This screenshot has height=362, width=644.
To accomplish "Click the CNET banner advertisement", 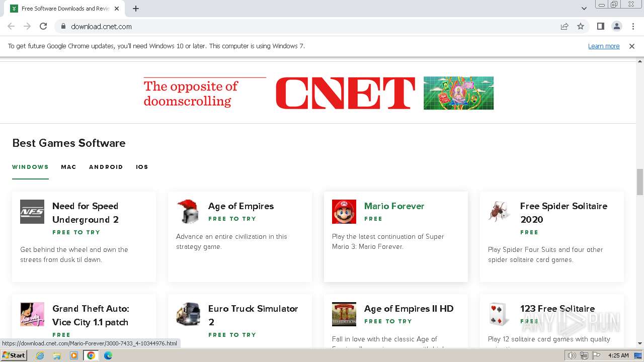I will point(318,93).
